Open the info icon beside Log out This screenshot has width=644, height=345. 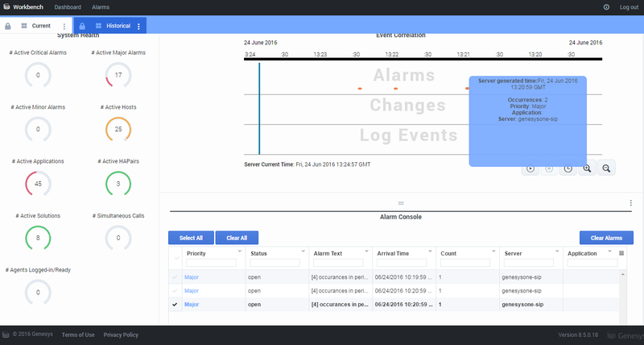pos(606,7)
